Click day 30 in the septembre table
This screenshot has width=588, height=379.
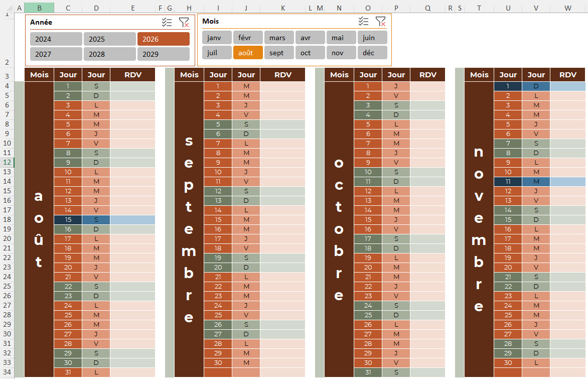(218, 363)
